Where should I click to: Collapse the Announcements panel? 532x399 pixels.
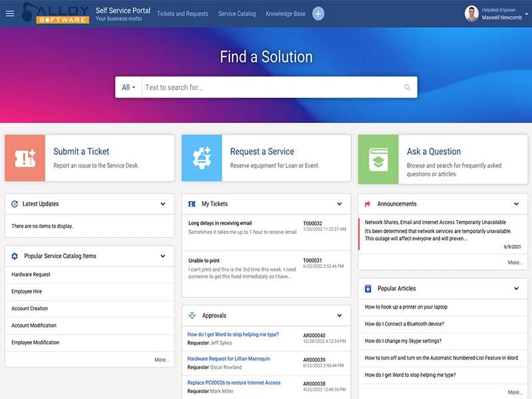(x=516, y=204)
